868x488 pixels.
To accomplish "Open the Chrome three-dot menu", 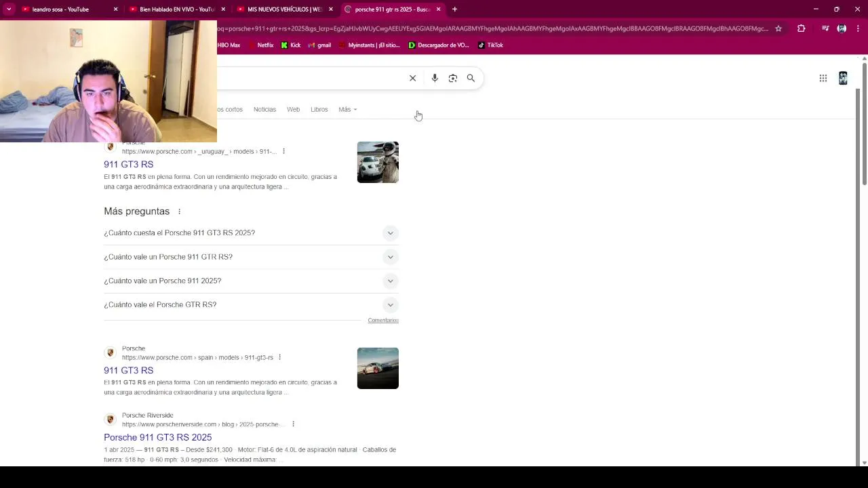I will click(x=858, y=28).
